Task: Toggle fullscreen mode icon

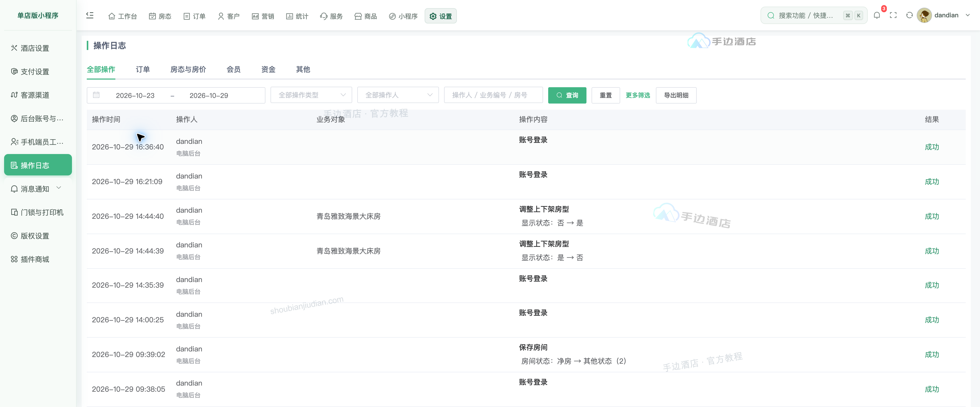Action: click(x=893, y=16)
